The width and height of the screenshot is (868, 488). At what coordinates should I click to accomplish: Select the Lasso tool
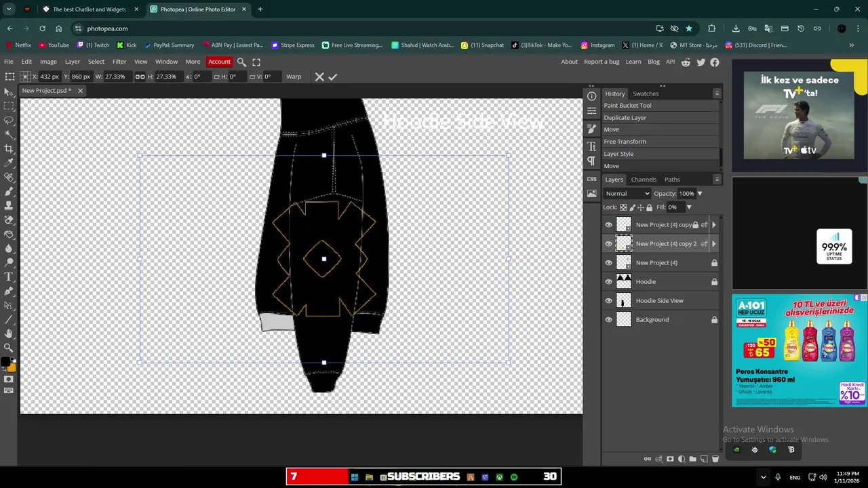[x=9, y=121]
